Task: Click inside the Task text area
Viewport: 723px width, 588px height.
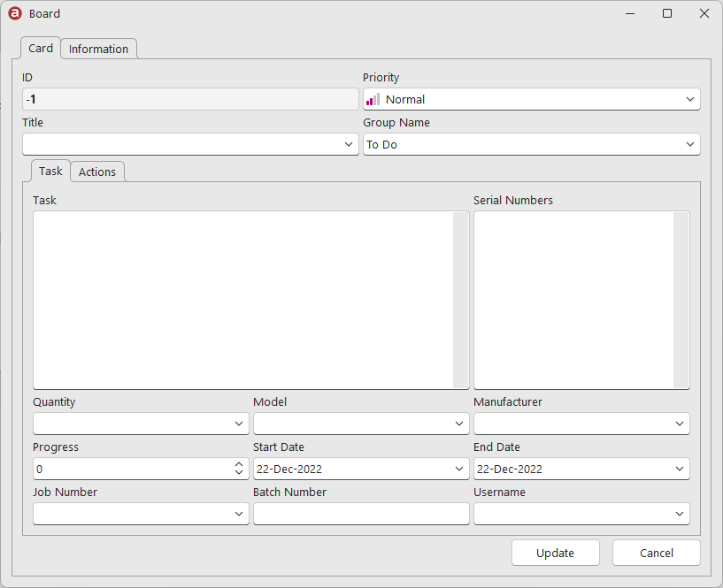Action: [243, 300]
